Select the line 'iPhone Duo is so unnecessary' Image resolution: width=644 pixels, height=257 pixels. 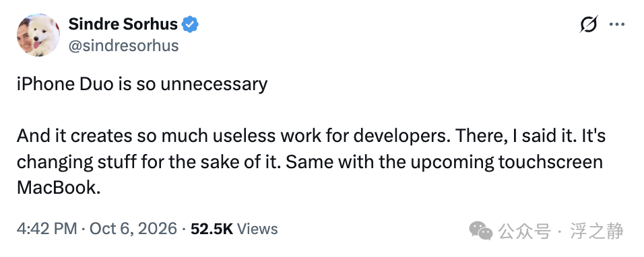142,85
